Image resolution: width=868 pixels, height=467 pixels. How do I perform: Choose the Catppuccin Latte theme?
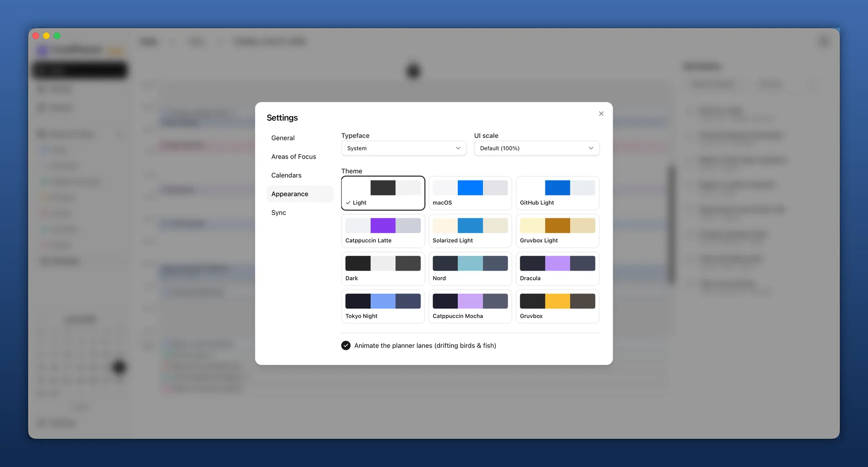tap(383, 231)
